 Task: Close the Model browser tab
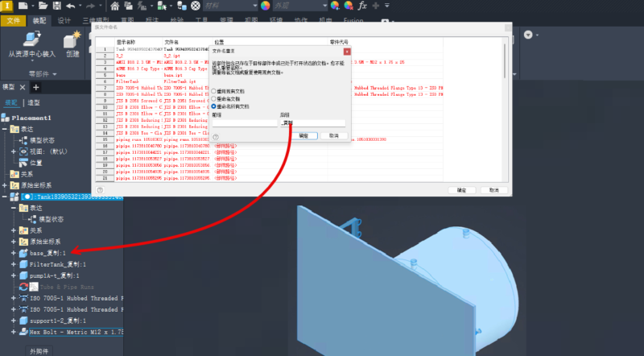pos(23,87)
